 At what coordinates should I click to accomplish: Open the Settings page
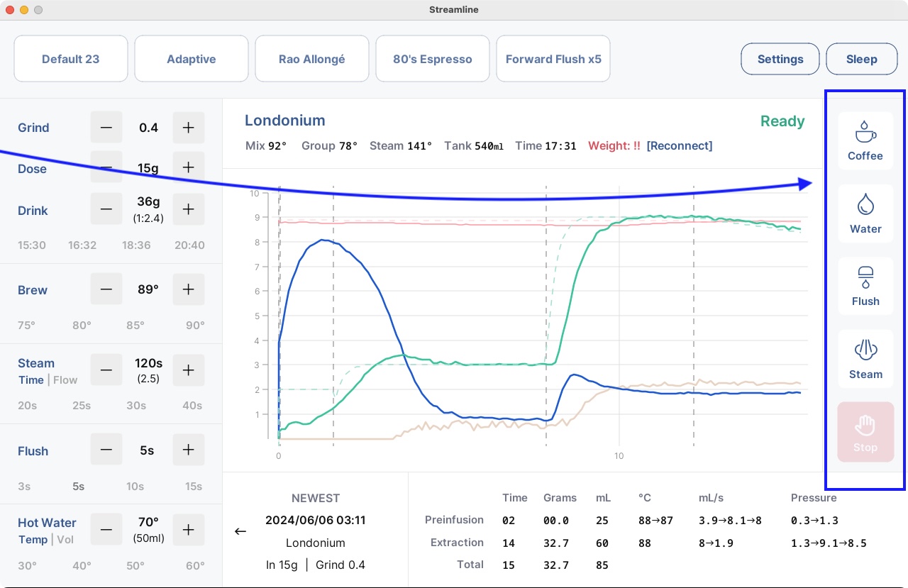pyautogui.click(x=780, y=59)
